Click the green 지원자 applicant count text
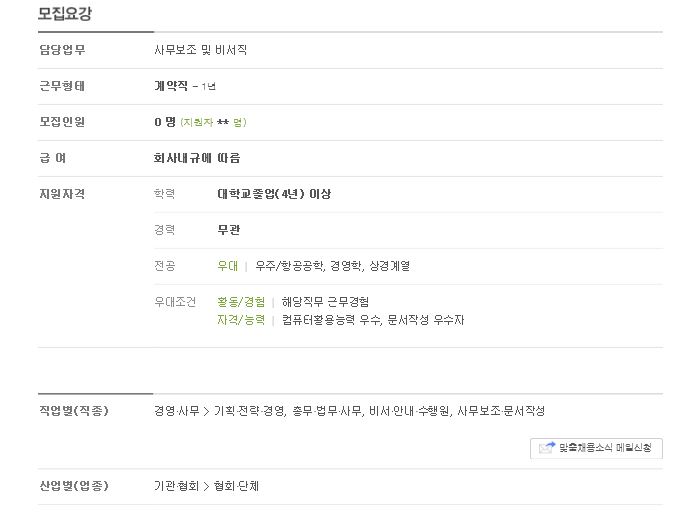 tap(213, 122)
